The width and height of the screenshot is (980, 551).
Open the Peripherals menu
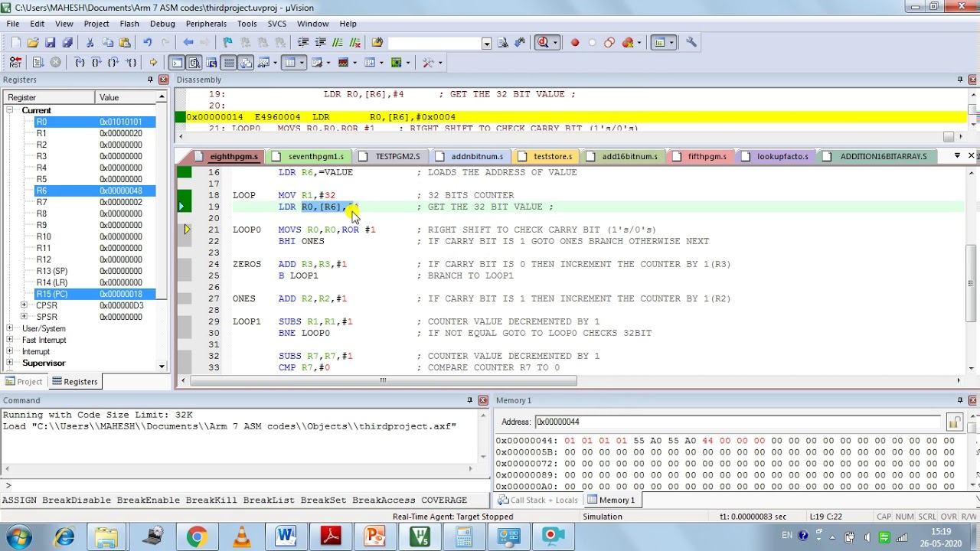coord(206,24)
